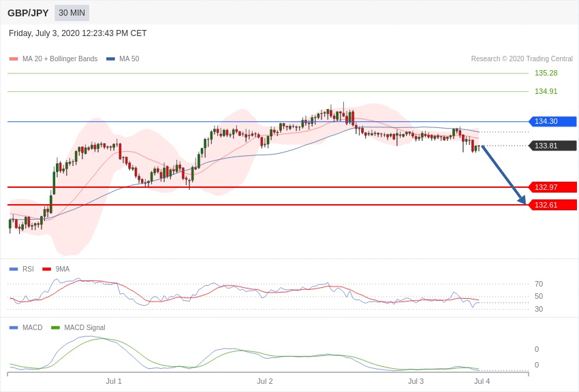Click the MA 20 + Bollinger Bands legend swatch
Image resolution: width=579 pixels, height=392 pixels.
click(14, 59)
